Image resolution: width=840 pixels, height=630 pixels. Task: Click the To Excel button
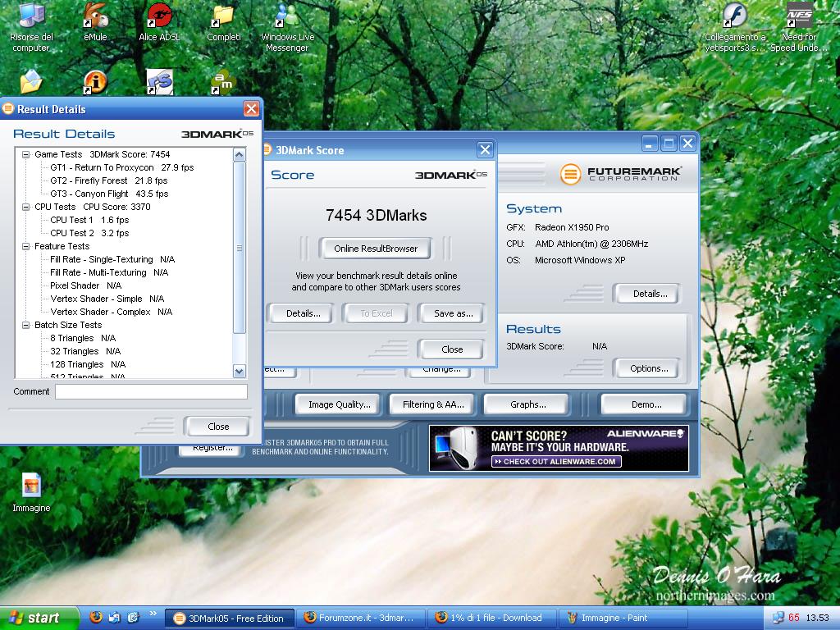point(376,313)
